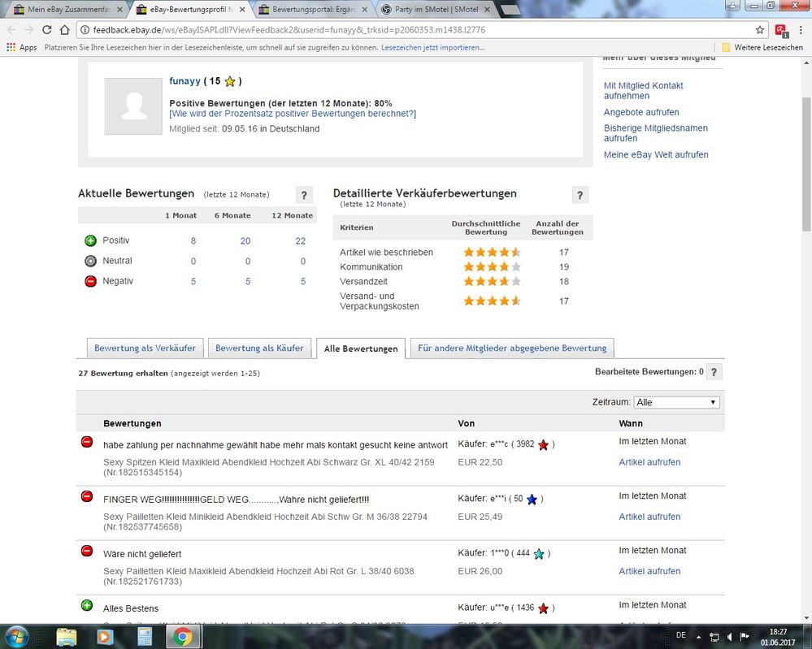
Task: Click the bookmark star in the address bar
Action: 760,30
